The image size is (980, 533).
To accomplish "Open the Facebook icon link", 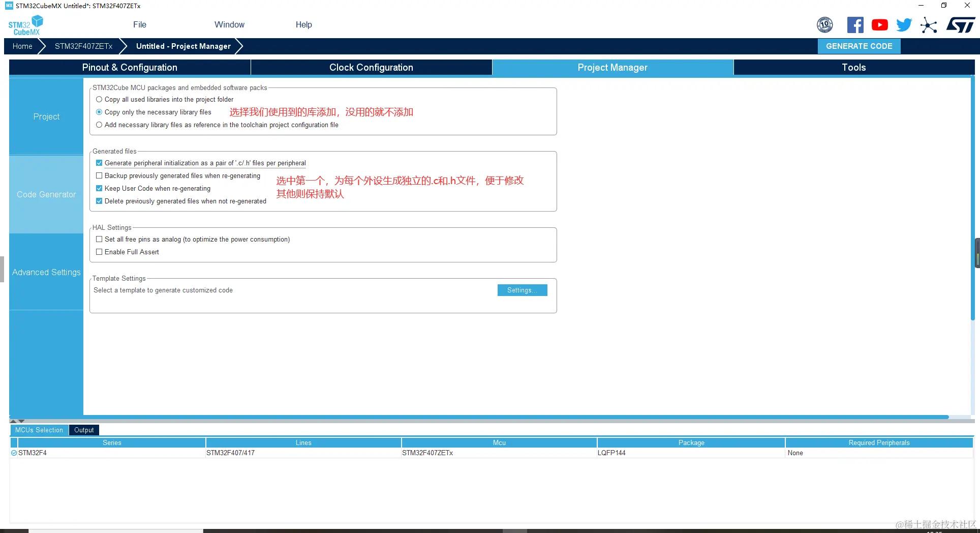I will [855, 24].
